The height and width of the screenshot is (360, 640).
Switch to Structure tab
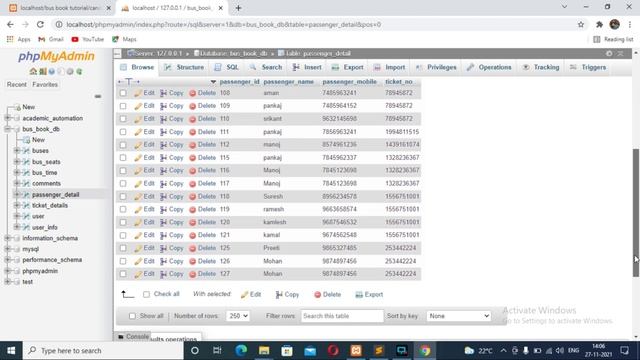(184, 67)
